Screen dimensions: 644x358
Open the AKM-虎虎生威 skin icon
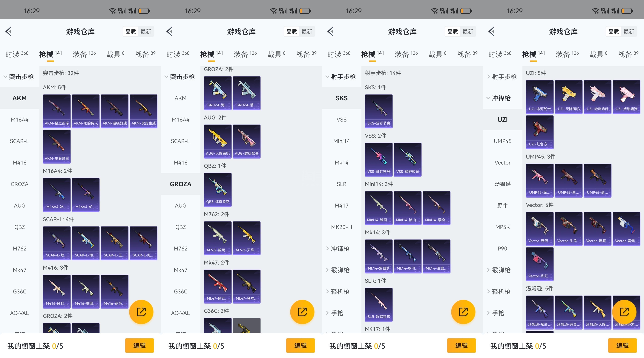[x=144, y=111]
